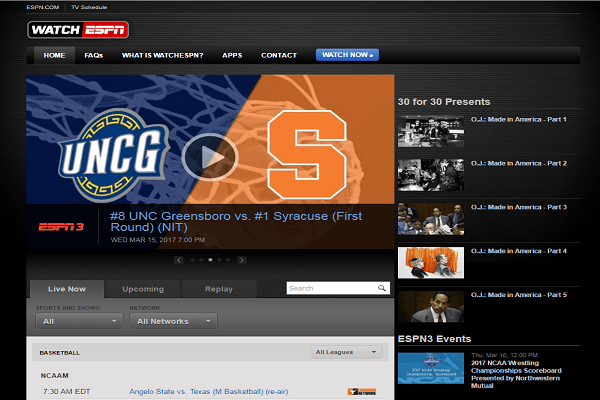Click the 'BASKETBALL' section label
The width and height of the screenshot is (600, 400).
pyautogui.click(x=60, y=353)
